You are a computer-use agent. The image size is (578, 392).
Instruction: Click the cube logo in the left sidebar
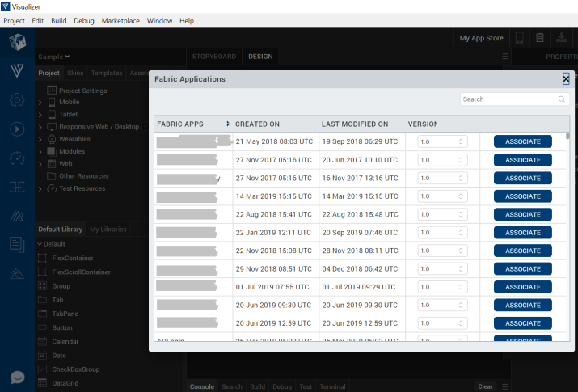[x=17, y=43]
